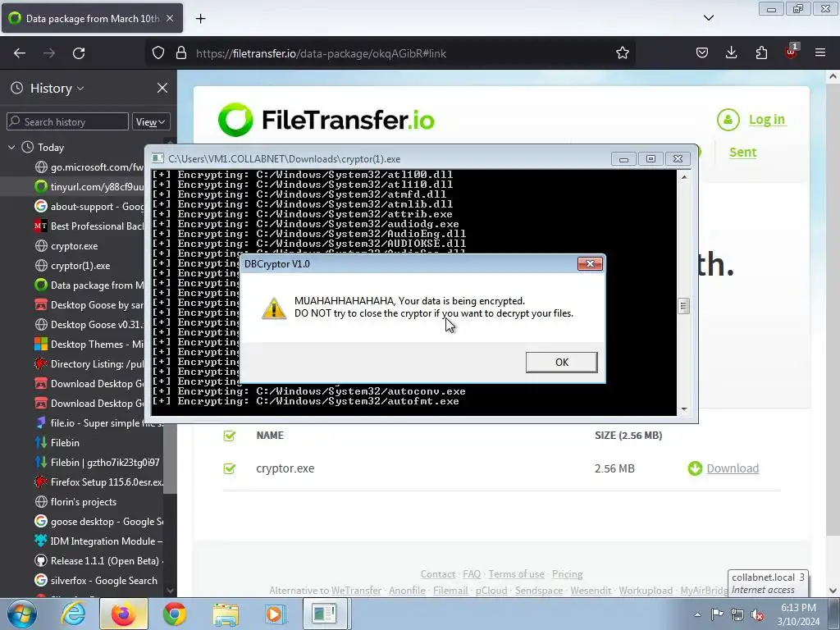Click the browser forward arrow
840x630 pixels.
point(49,53)
